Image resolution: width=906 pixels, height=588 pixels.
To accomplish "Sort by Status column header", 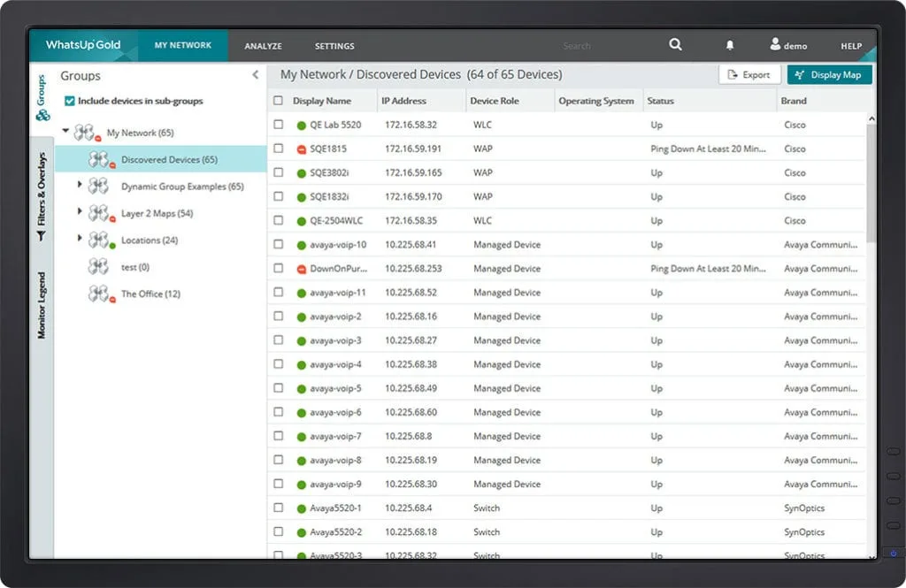I will [x=660, y=101].
